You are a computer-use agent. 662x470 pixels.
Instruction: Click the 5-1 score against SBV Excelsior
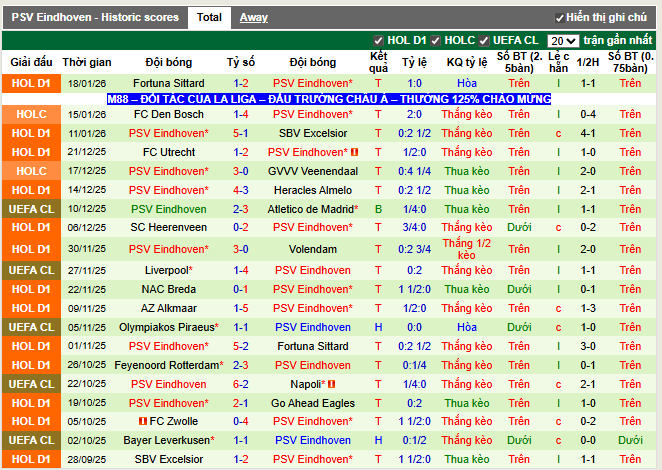(x=241, y=133)
